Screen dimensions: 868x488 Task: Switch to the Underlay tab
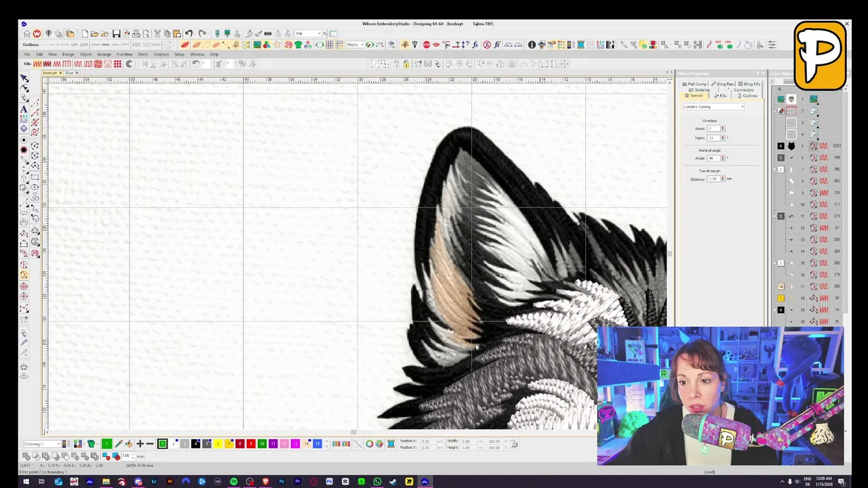click(701, 89)
